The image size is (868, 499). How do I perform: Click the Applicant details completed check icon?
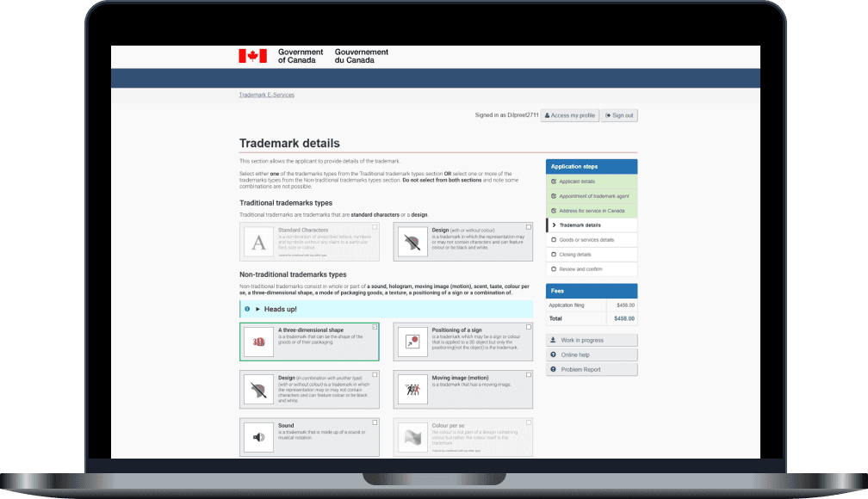point(554,182)
